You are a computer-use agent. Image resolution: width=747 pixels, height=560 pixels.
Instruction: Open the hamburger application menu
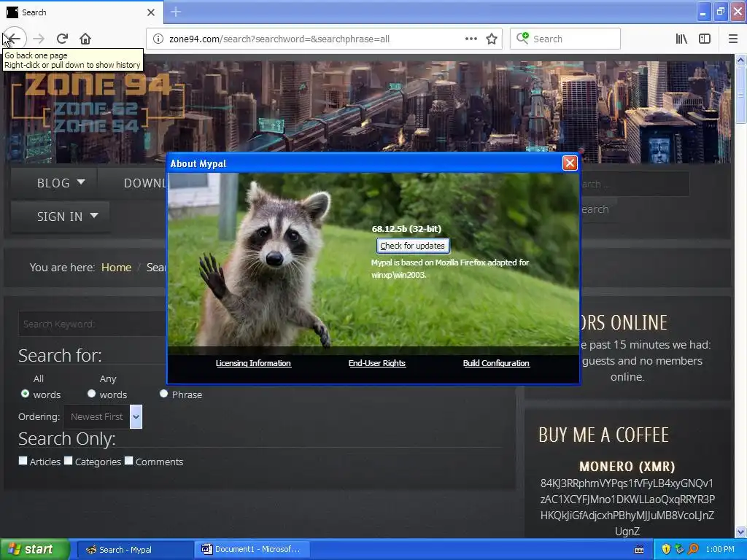(x=733, y=39)
